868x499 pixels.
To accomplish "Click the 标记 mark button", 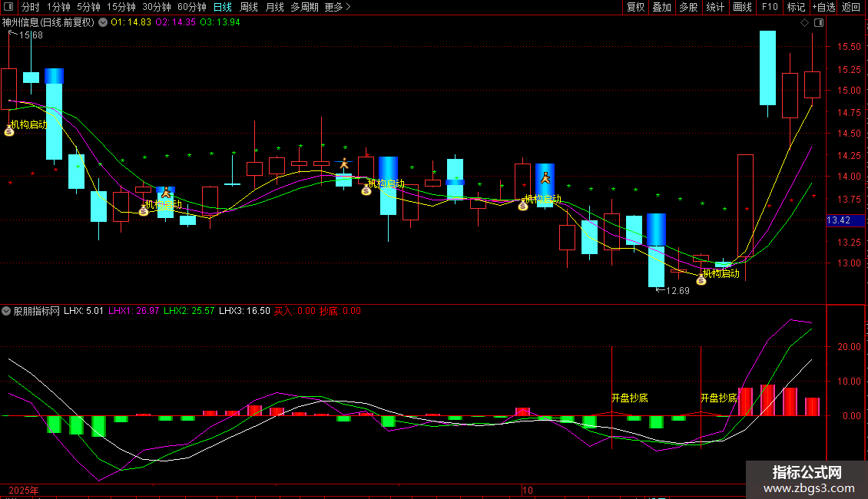I will point(796,7).
